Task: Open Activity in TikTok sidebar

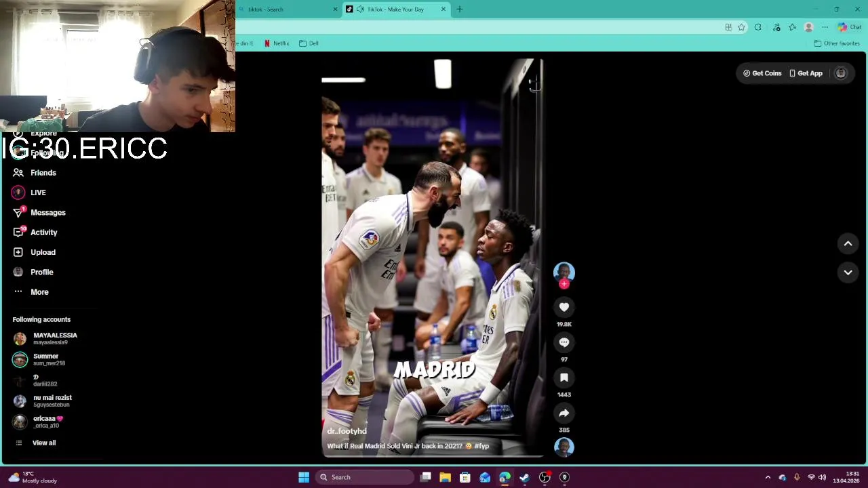Action: 44,232
